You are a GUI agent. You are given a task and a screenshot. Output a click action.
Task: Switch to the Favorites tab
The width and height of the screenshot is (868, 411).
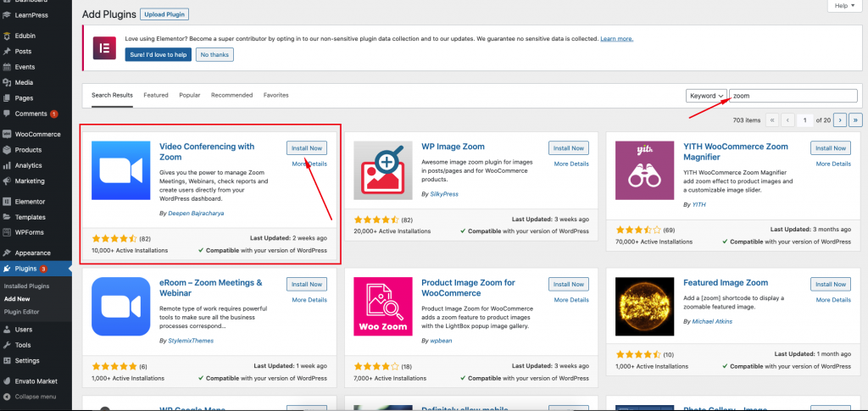coord(275,95)
